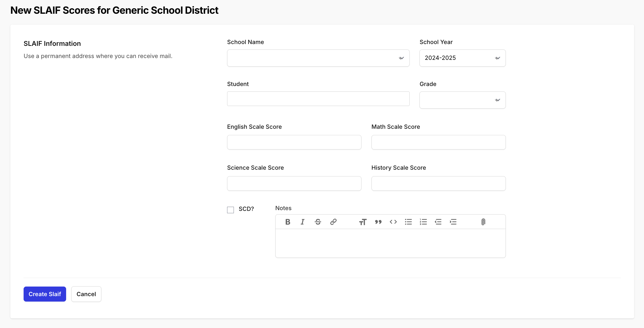Toggle bold formatting in Notes editor

tap(288, 222)
